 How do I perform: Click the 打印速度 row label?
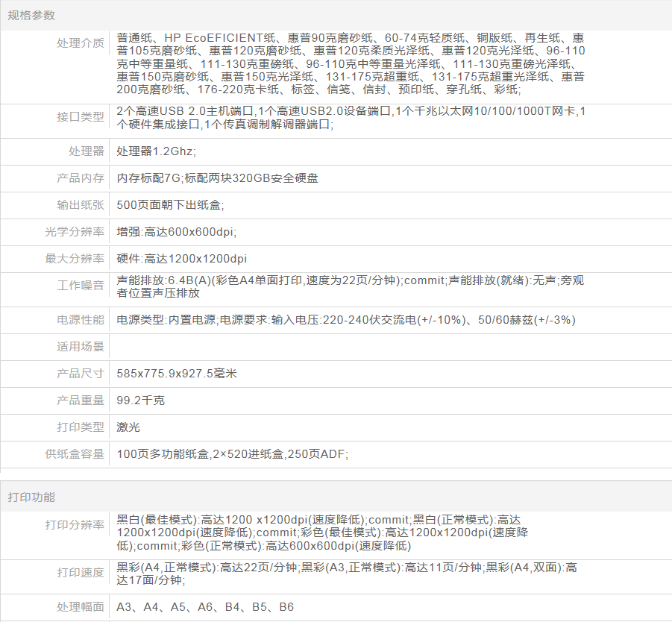coord(81,573)
